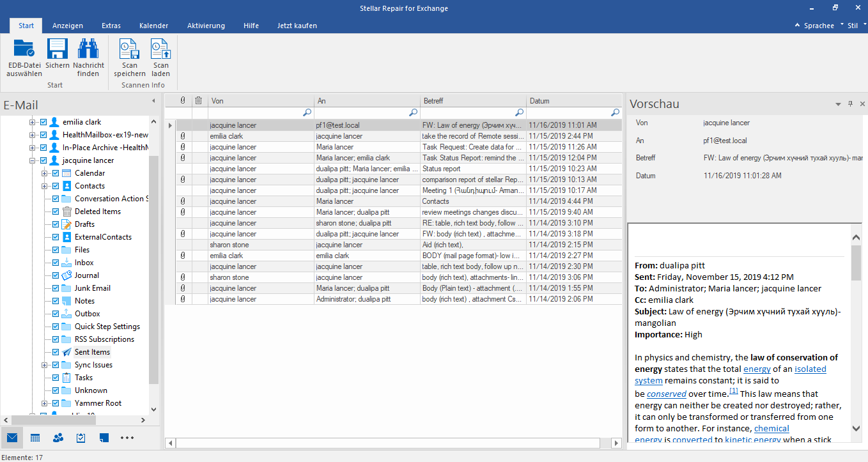This screenshot has height=462, width=868.
Task: Open Nachricht finden binoculars tool
Action: 88,50
